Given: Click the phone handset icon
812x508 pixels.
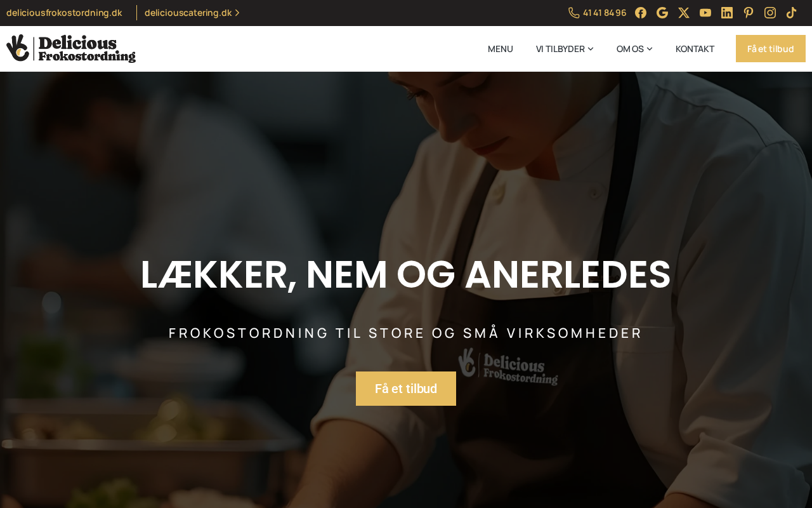Looking at the screenshot, I should click(574, 13).
